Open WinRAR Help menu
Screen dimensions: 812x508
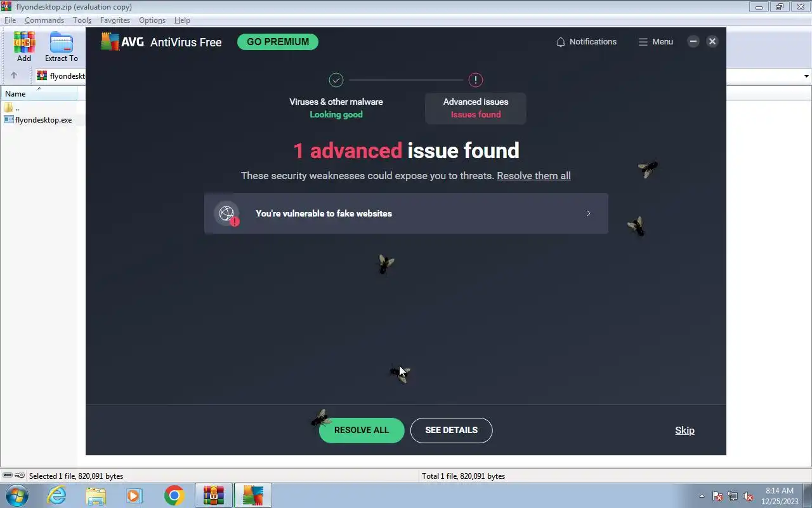pyautogui.click(x=182, y=20)
